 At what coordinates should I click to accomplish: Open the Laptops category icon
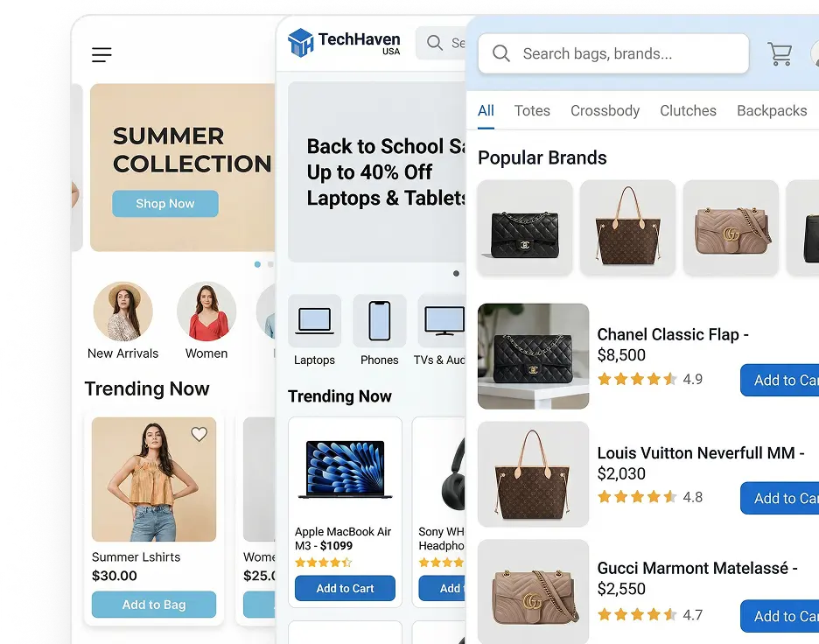[x=314, y=321]
